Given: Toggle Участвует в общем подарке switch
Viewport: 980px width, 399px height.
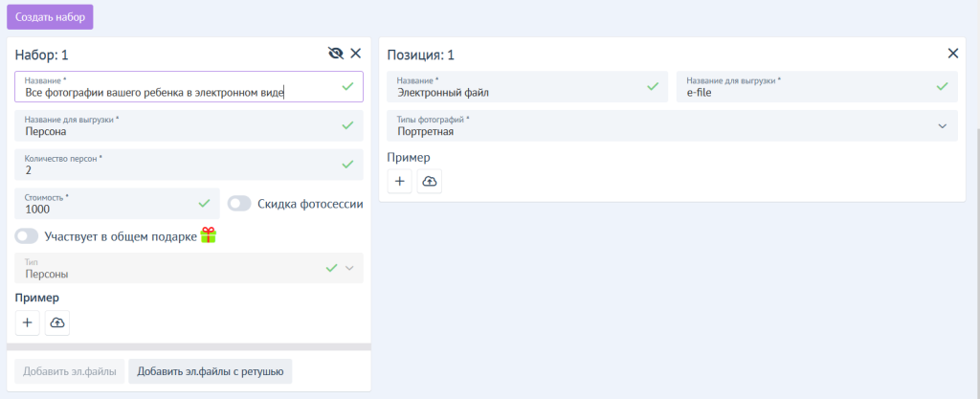Looking at the screenshot, I should [x=27, y=235].
